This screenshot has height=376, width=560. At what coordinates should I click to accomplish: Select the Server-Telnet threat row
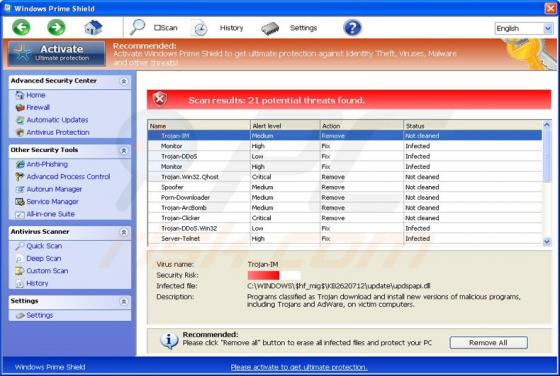[345, 239]
